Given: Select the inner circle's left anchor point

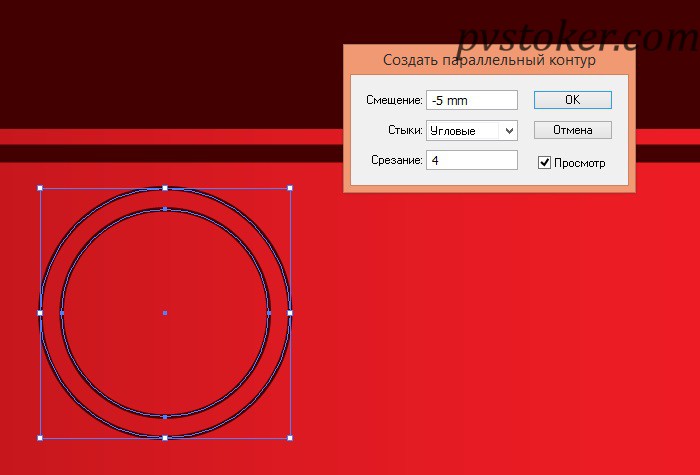Looking at the screenshot, I should (62, 313).
